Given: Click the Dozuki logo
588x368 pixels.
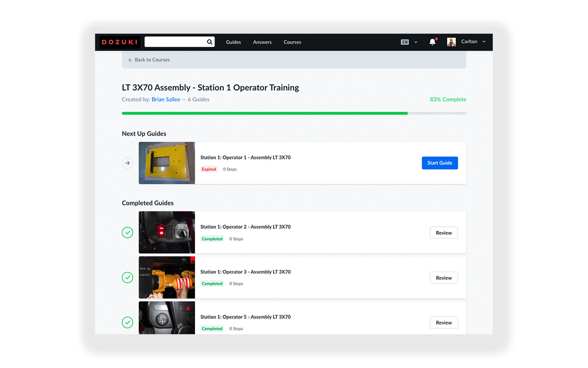Looking at the screenshot, I should 120,42.
